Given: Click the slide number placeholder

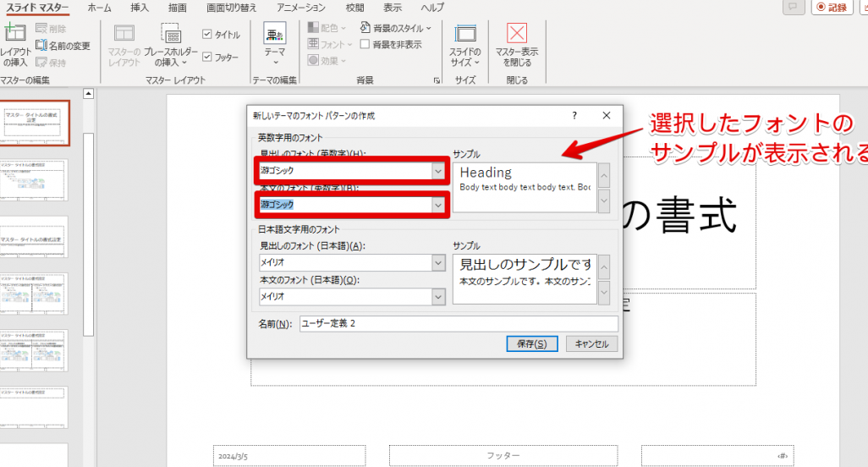Looking at the screenshot, I should (x=717, y=456).
